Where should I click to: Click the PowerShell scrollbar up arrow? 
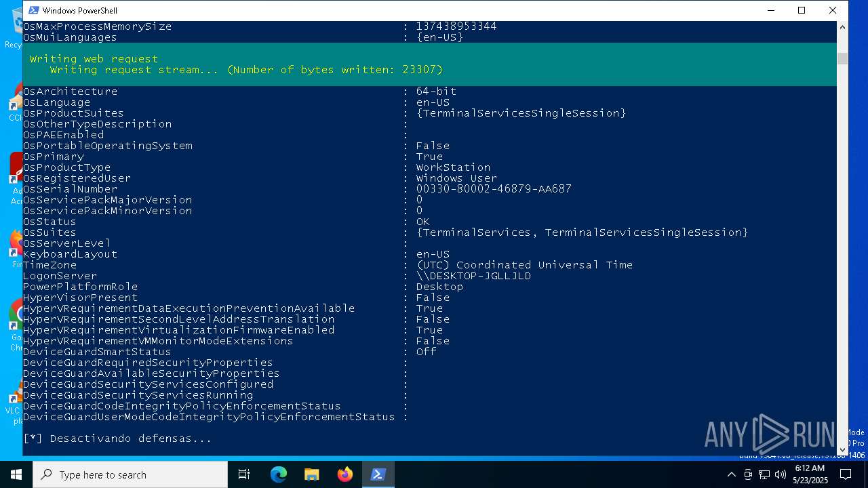pyautogui.click(x=842, y=28)
